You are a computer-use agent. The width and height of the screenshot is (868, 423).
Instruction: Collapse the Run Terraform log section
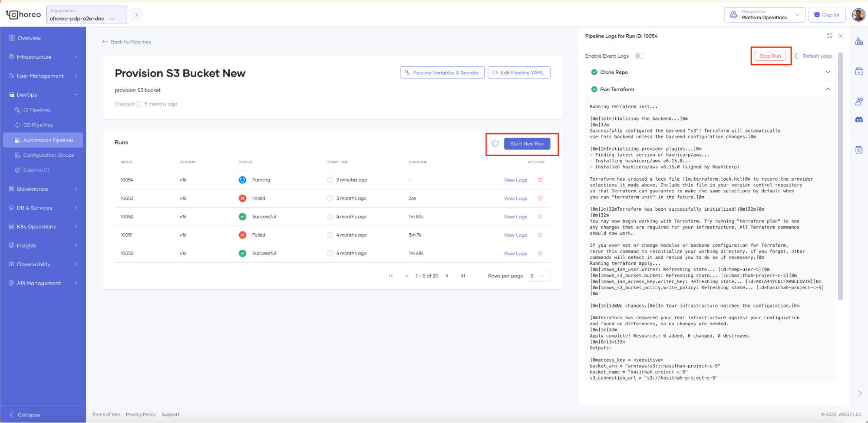[x=828, y=89]
